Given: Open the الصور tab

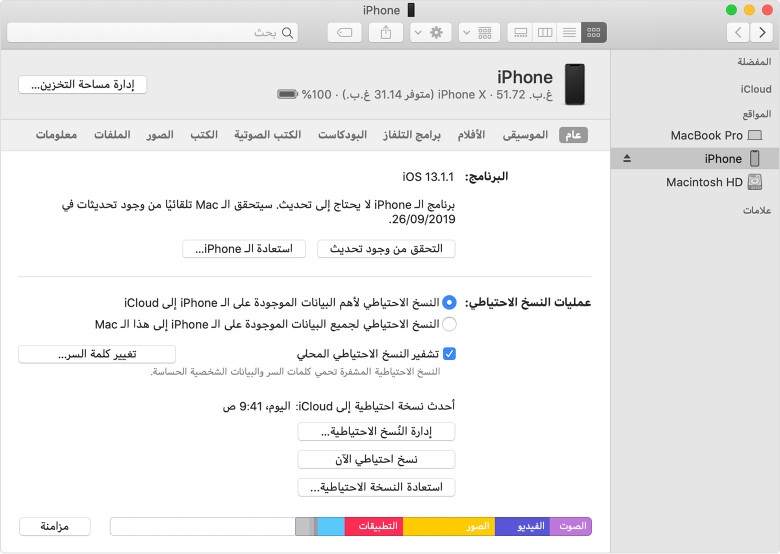Looking at the screenshot, I should tap(160, 135).
